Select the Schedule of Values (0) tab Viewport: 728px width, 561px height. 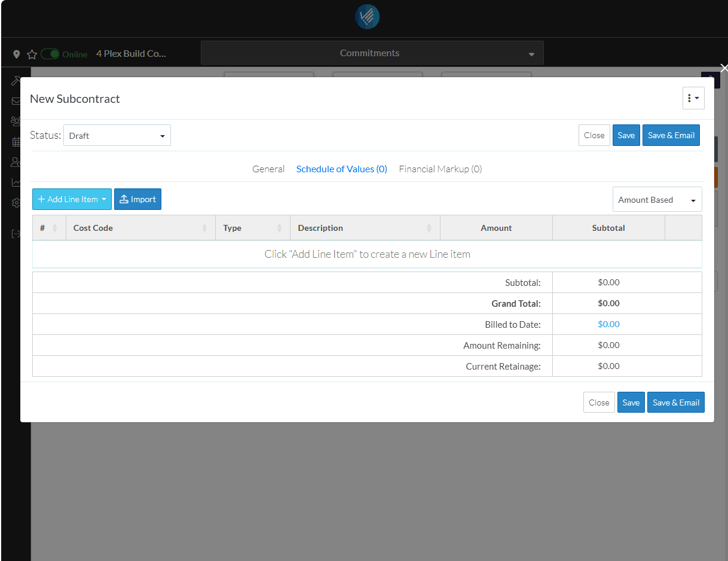coord(342,169)
